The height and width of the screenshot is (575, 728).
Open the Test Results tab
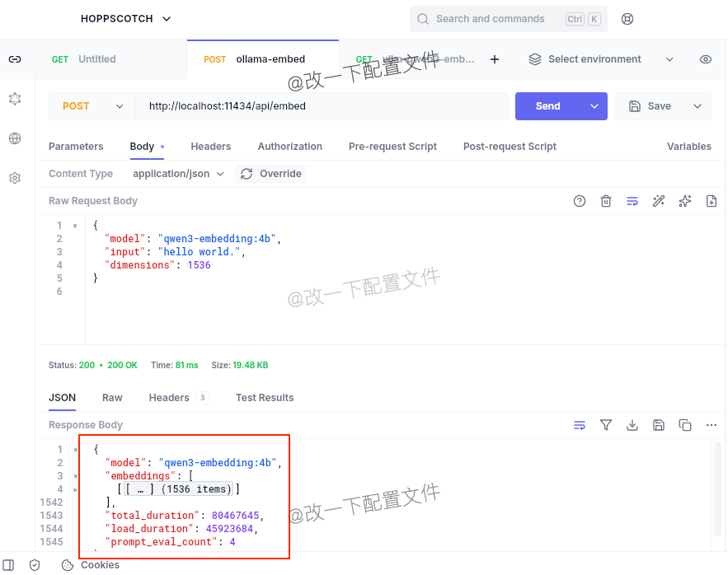(x=265, y=398)
